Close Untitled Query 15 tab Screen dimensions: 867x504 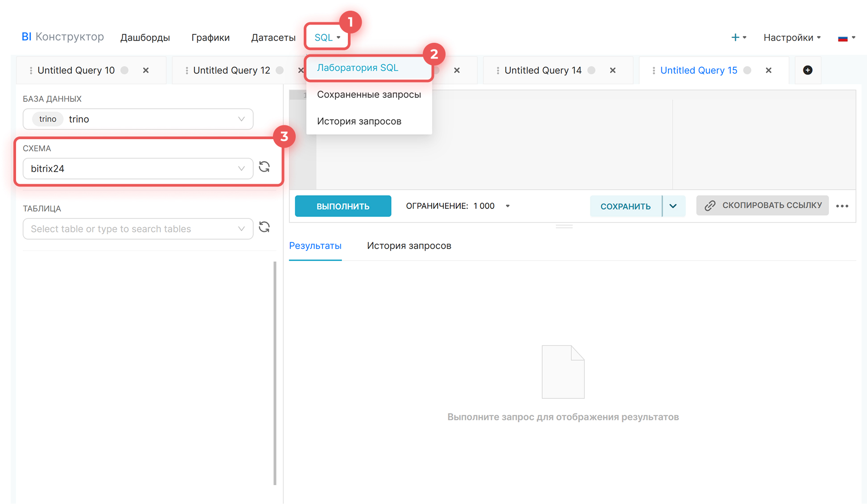point(768,70)
